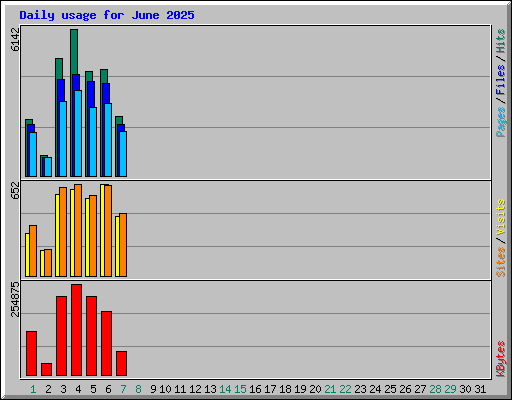Click day 2 on the date axis
512x400 pixels.
coord(48,389)
